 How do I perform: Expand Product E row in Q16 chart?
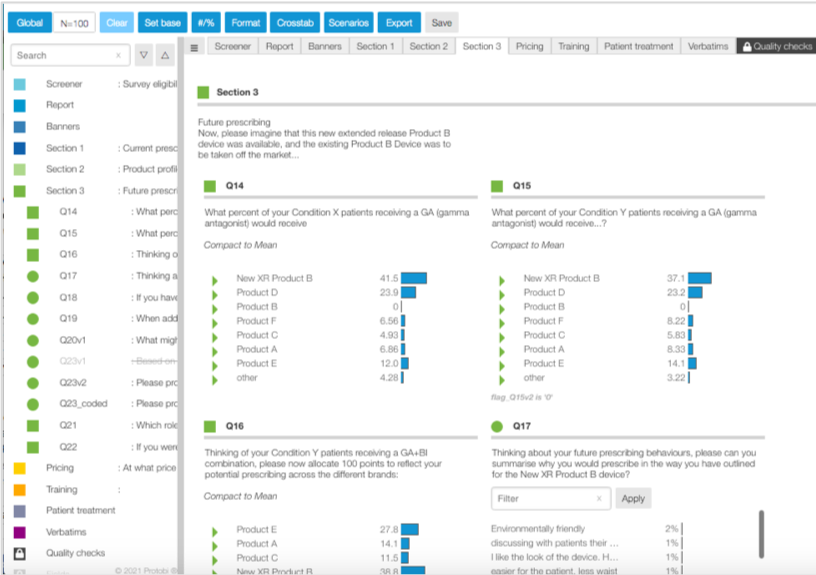tap(215, 530)
